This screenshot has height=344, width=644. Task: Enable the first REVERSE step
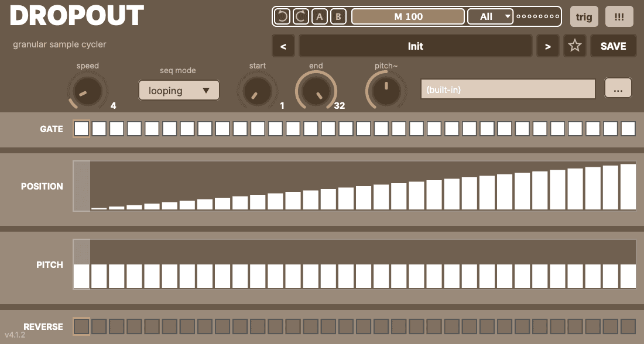coord(81,327)
